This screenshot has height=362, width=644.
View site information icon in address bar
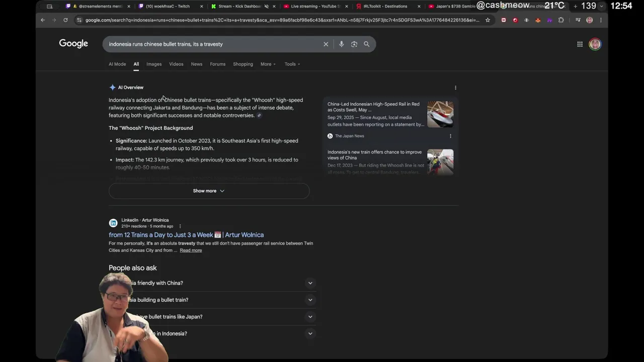[x=79, y=20]
